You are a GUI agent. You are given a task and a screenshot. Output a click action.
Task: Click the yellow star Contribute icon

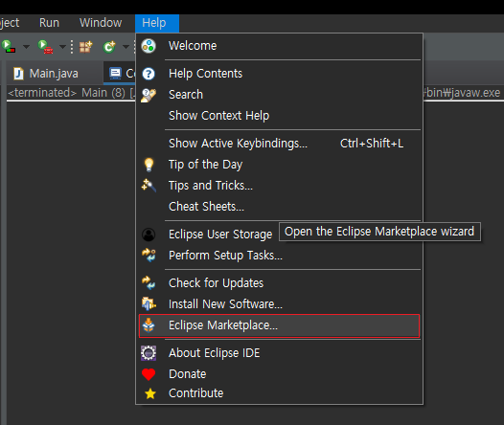(x=150, y=393)
